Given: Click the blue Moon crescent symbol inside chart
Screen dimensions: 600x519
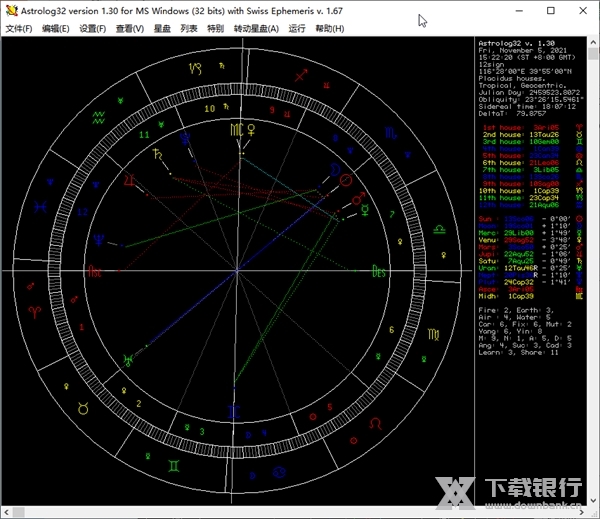Looking at the screenshot, I should point(335,169).
